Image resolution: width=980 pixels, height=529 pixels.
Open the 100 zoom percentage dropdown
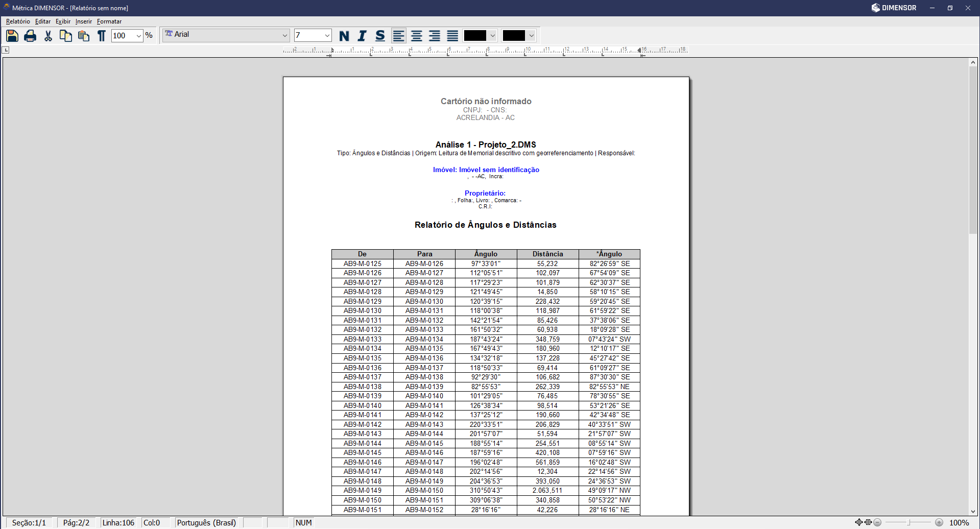click(138, 36)
